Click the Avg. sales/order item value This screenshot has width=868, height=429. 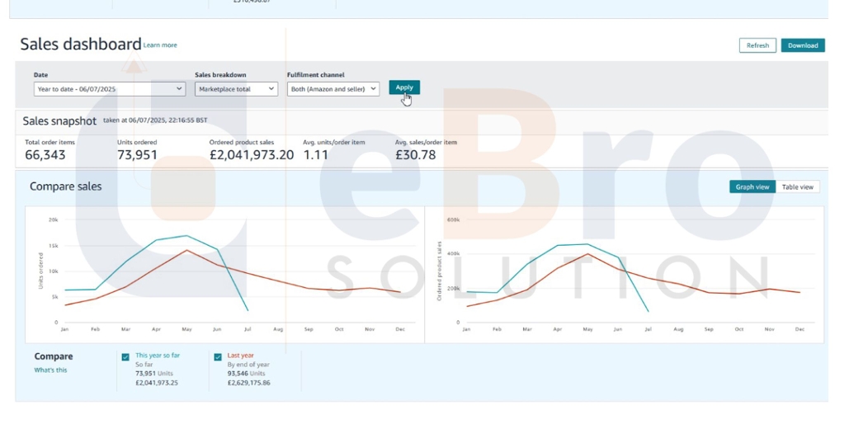(x=415, y=155)
